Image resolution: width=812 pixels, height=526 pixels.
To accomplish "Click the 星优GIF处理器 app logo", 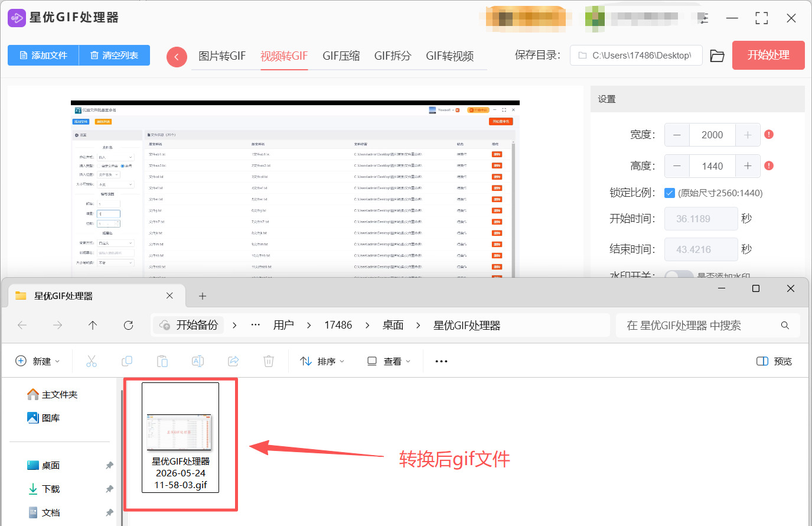I will coord(17,18).
